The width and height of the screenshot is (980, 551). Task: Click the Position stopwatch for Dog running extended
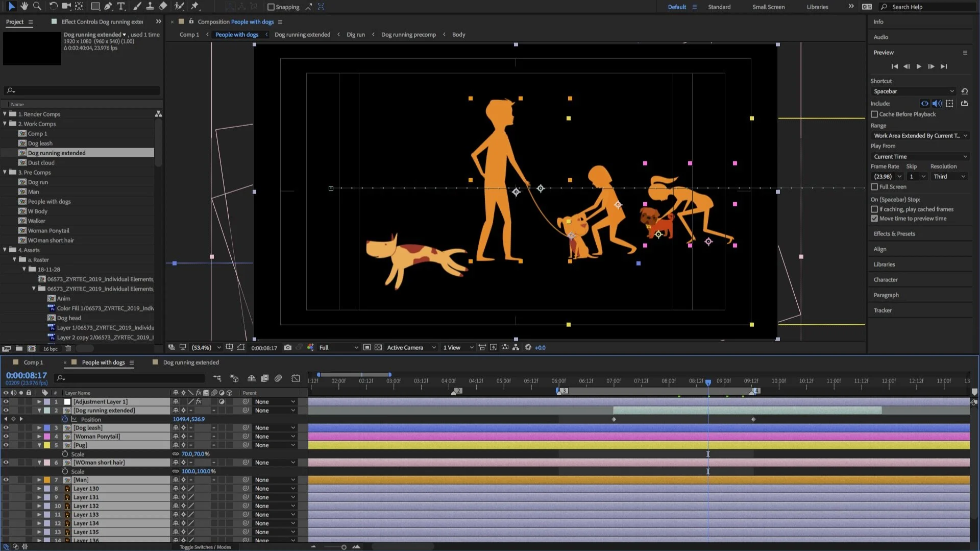click(65, 419)
